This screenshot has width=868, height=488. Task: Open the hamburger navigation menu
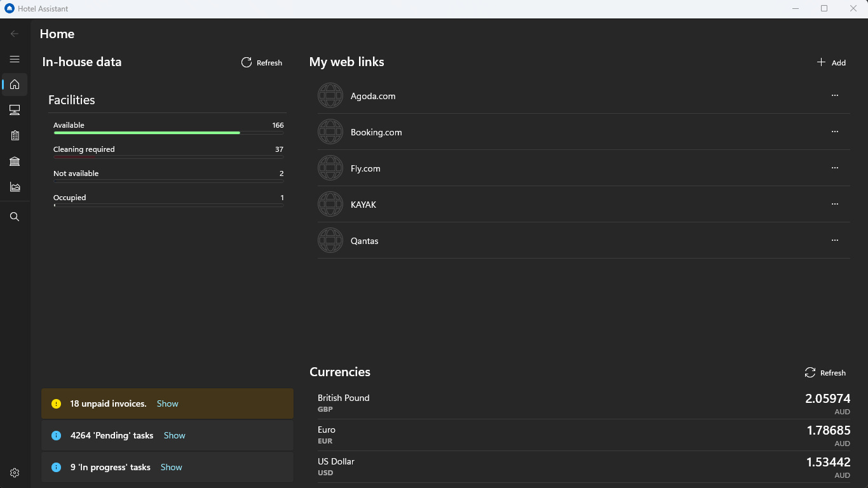[15, 59]
